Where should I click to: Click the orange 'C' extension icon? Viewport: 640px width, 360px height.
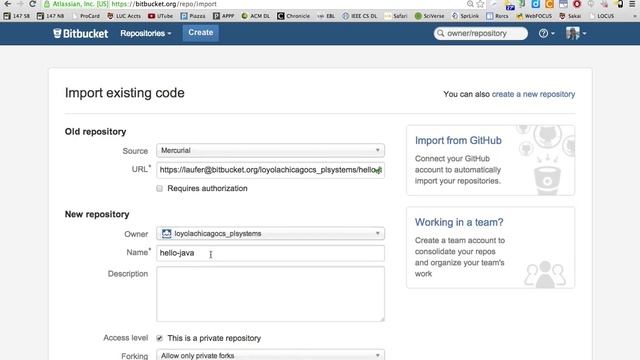pyautogui.click(x=549, y=4)
